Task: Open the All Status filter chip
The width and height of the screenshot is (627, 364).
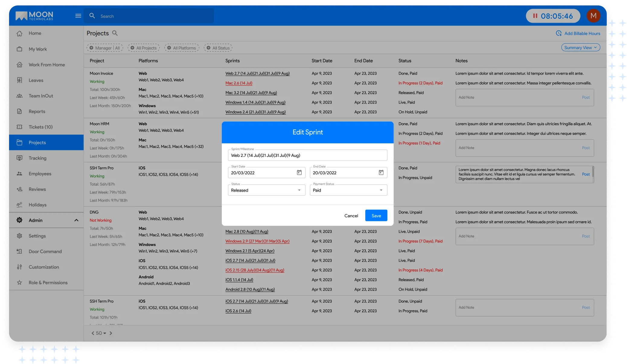Action: pyautogui.click(x=218, y=48)
